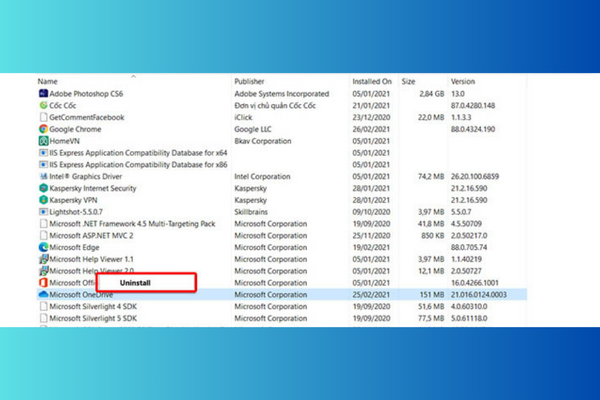Select IIS Express Compatibility Database for x64

coord(138,153)
